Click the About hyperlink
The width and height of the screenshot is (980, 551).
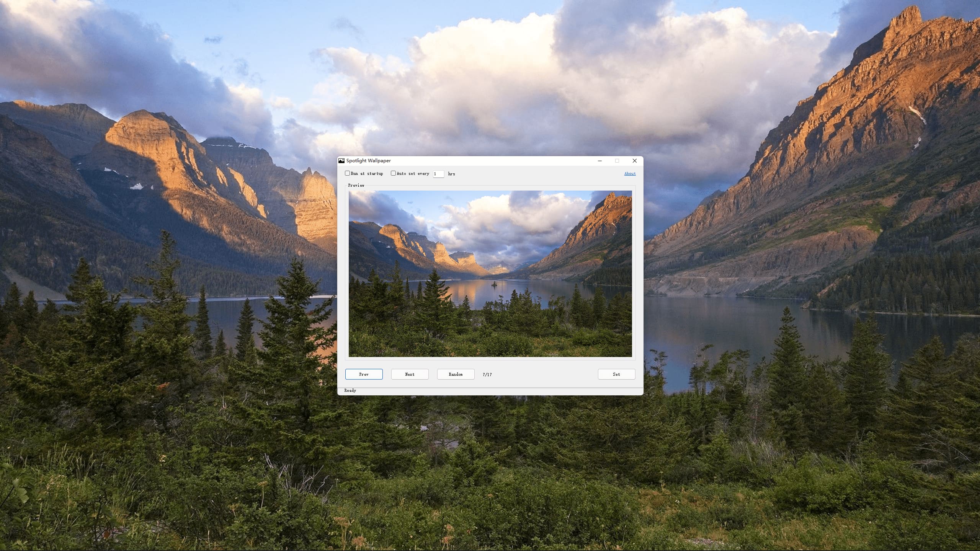tap(629, 174)
